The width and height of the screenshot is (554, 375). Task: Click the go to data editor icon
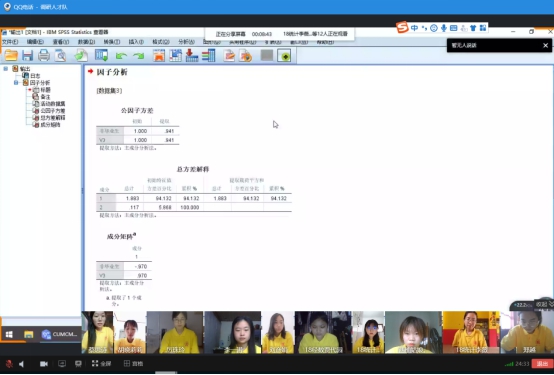(x=159, y=55)
